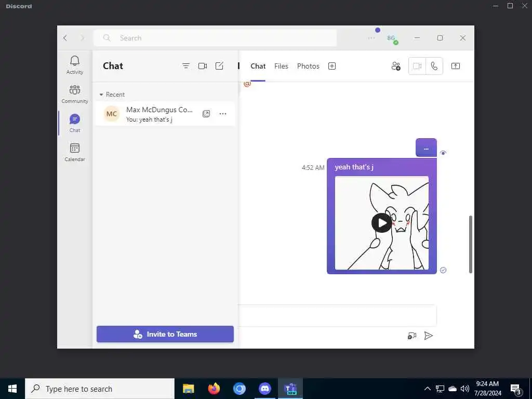Compose a new chat
The height and width of the screenshot is (399, 532).
(220, 66)
